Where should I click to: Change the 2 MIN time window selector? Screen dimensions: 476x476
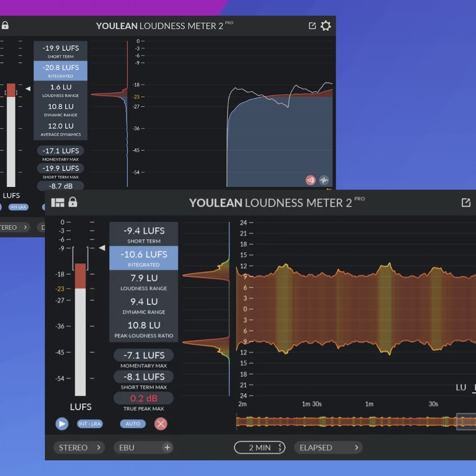pyautogui.click(x=260, y=447)
